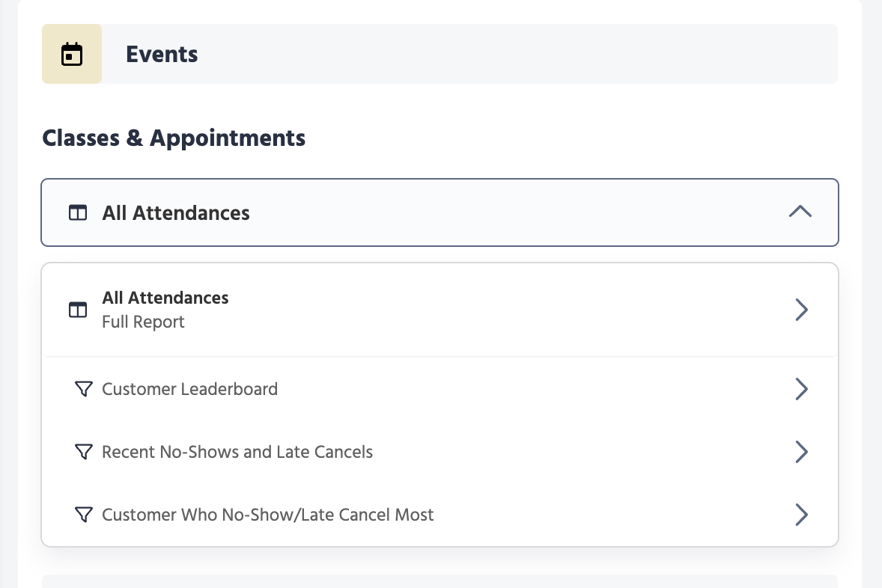
Task: Click the Events calendar icon
Action: coord(72,54)
